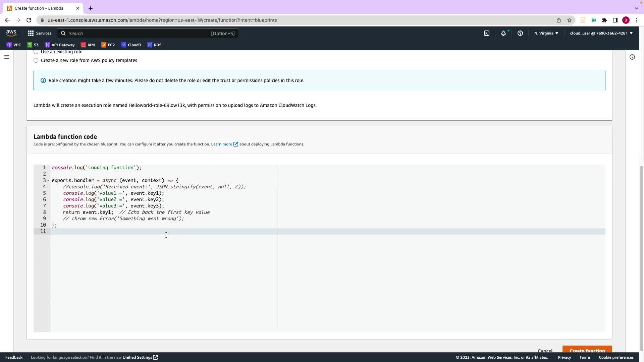Click the page vertical scrollbar

point(641,258)
